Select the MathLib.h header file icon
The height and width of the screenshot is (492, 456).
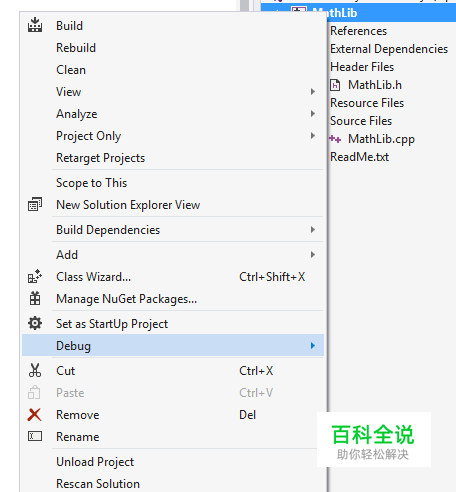click(335, 85)
